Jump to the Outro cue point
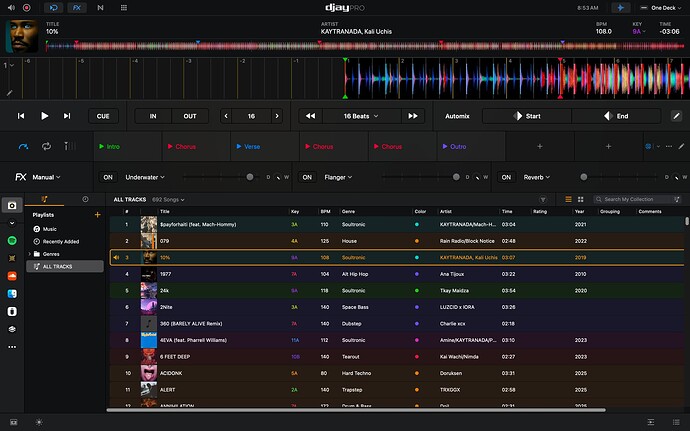 (471, 147)
